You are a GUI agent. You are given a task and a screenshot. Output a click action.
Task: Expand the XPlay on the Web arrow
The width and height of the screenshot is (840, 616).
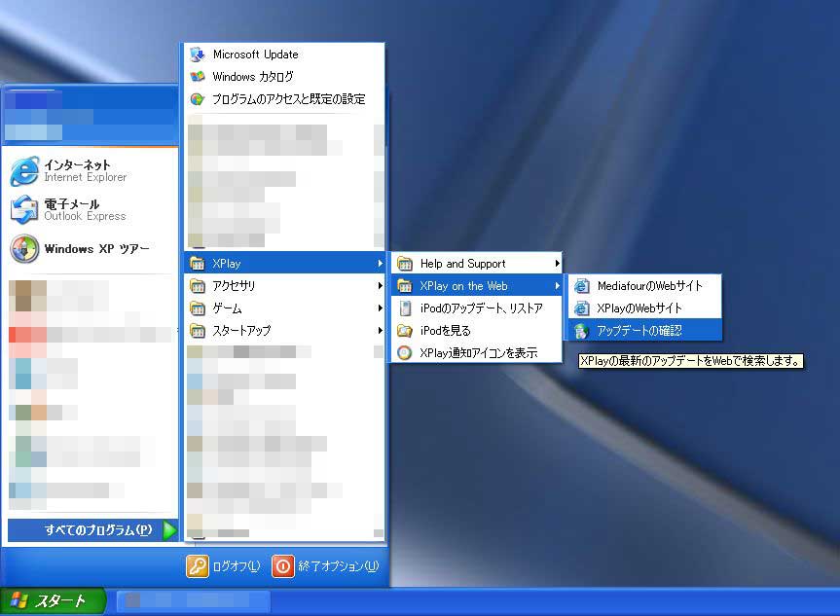point(557,286)
